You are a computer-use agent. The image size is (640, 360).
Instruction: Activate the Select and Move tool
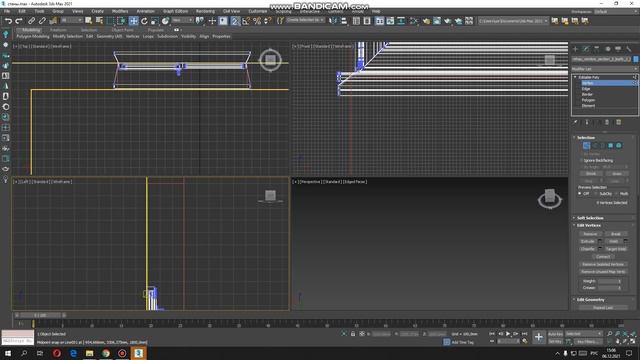click(x=133, y=20)
